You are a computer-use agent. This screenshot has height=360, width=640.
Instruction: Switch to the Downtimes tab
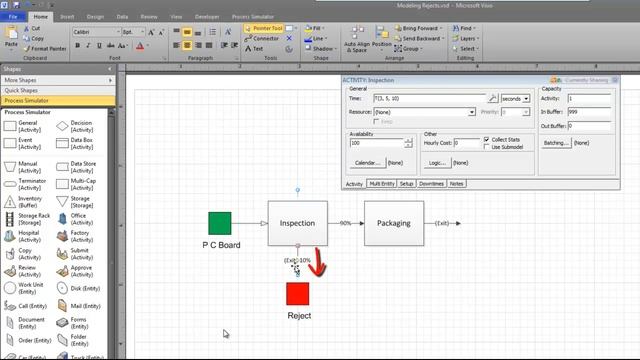pyautogui.click(x=431, y=184)
